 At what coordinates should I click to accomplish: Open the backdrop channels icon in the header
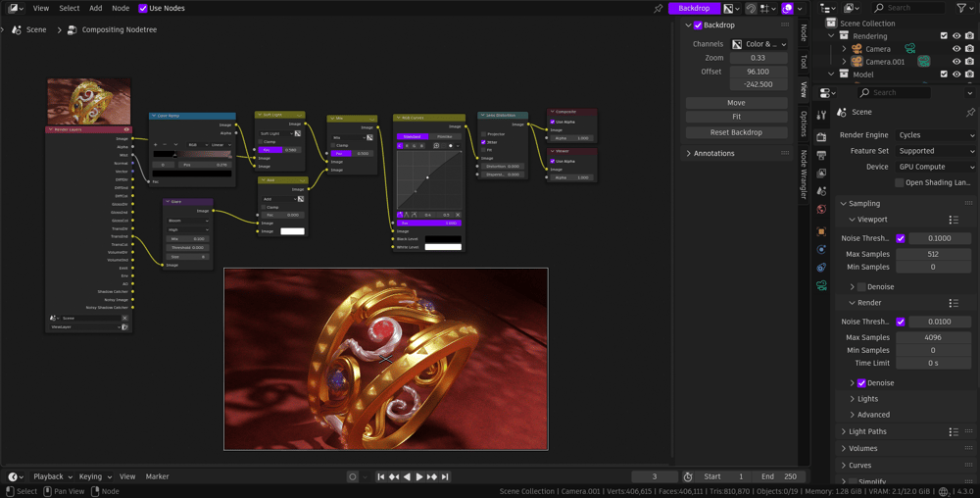(732, 8)
